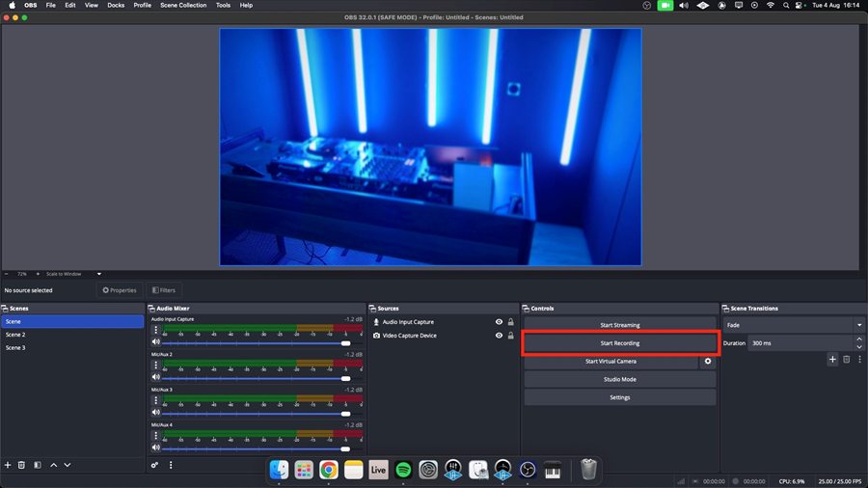868x488 pixels.
Task: Remove selected scene with trash icon
Action: 21,465
